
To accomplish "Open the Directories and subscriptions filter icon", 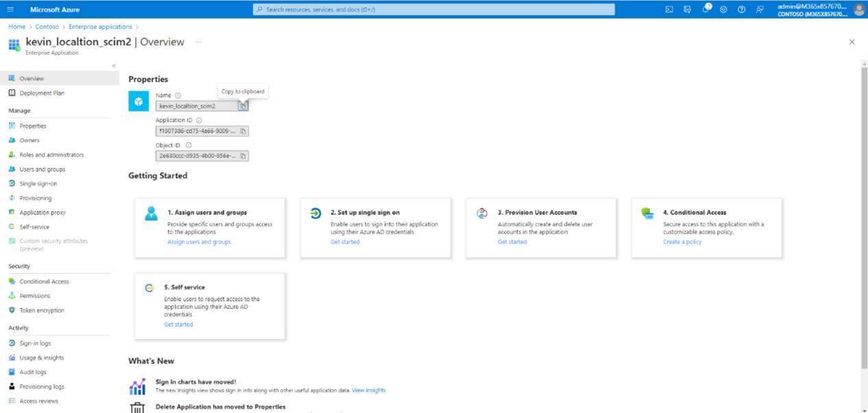I will [x=687, y=10].
